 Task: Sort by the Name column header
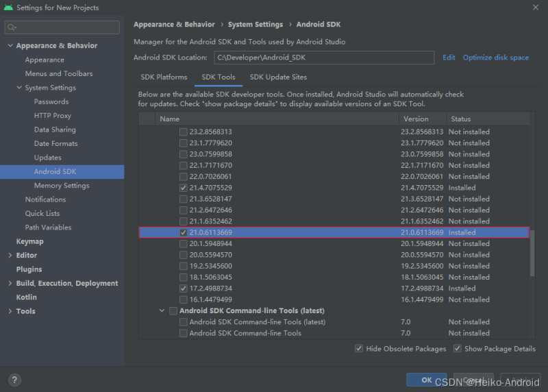[277, 119]
